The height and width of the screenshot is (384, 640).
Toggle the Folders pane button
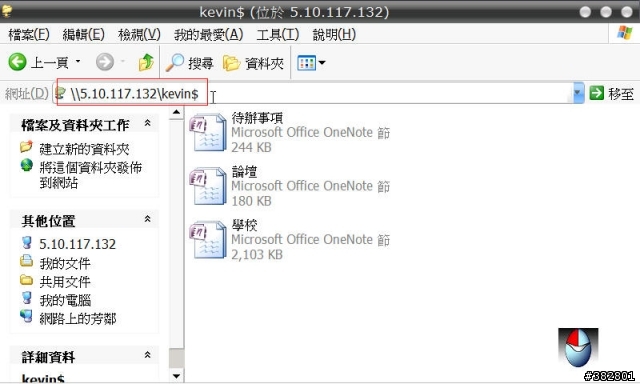click(253, 63)
